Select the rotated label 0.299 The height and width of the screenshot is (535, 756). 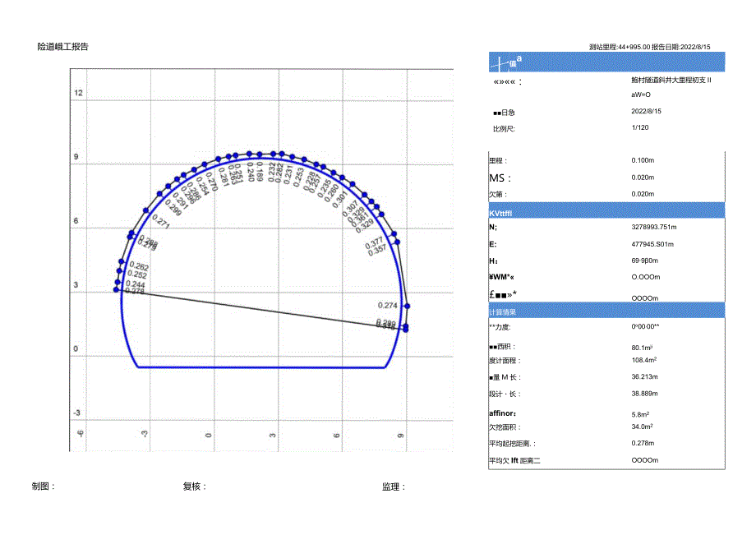pos(173,207)
